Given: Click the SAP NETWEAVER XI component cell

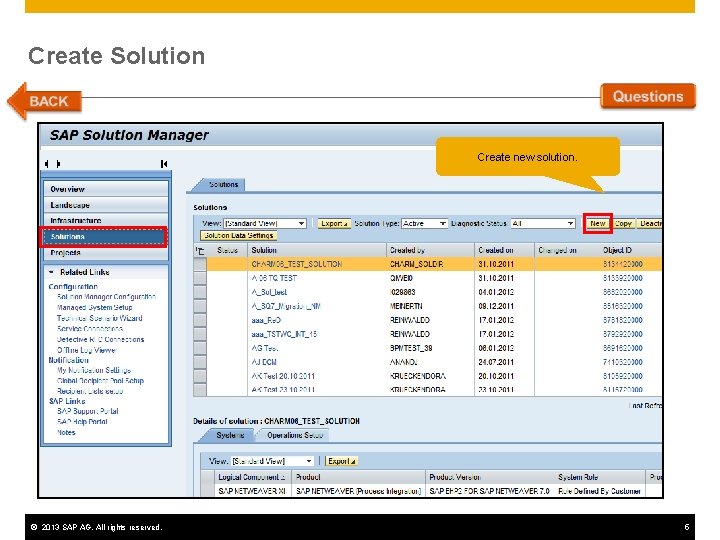Looking at the screenshot, I should pos(252,491).
